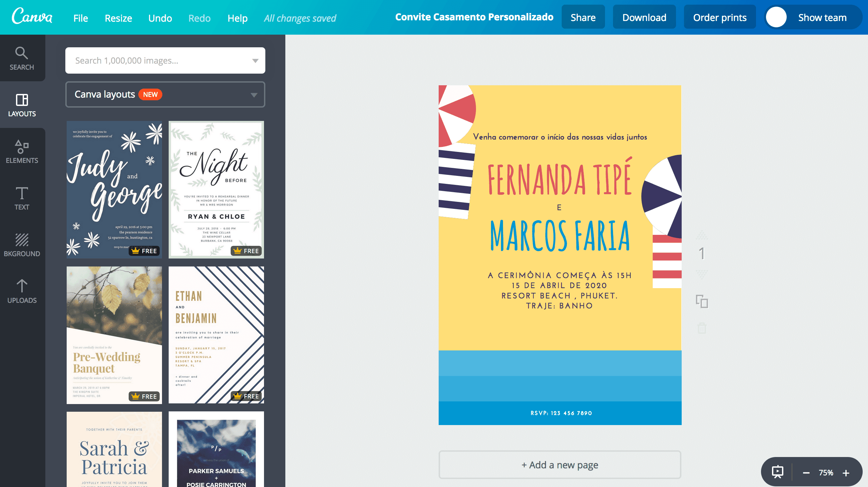The width and height of the screenshot is (868, 487).
Task: Click the 75% zoom level
Action: tap(826, 473)
